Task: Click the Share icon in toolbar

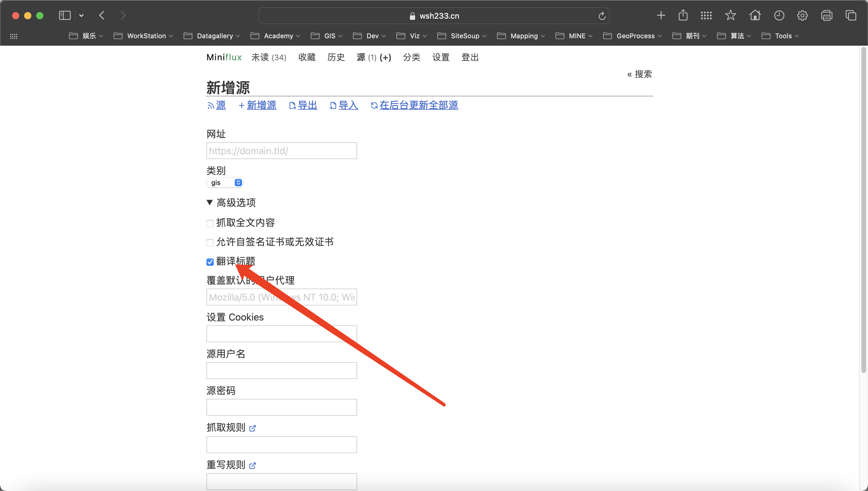Action: coord(683,15)
